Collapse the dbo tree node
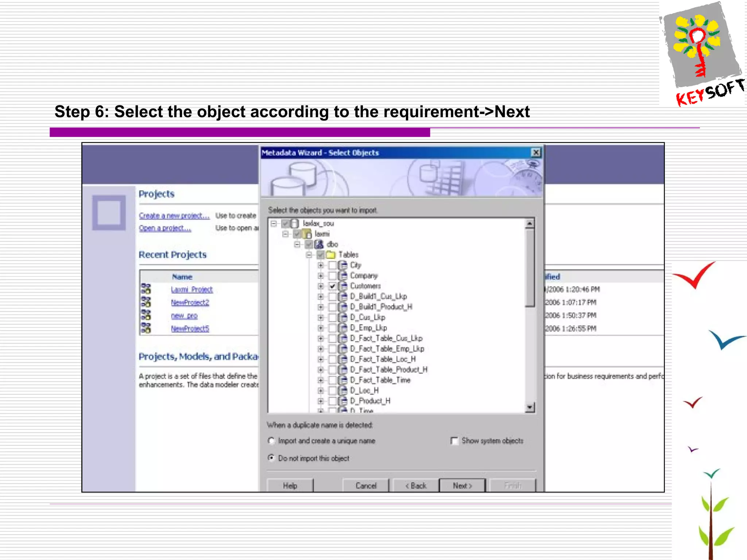The width and height of the screenshot is (747, 560). pyautogui.click(x=297, y=244)
